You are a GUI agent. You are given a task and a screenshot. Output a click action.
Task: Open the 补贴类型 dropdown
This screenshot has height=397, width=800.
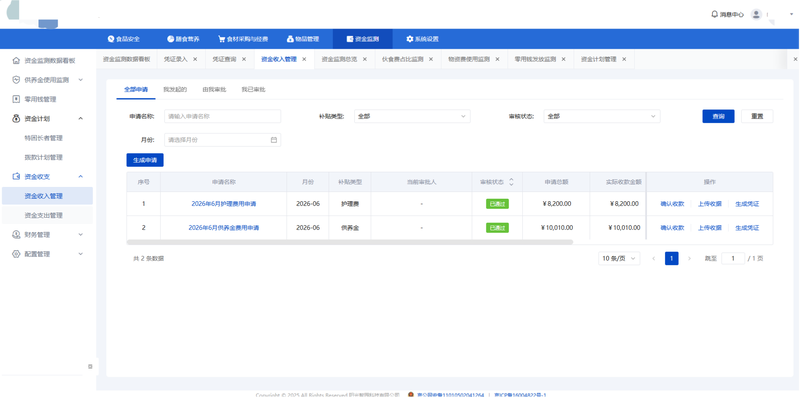[x=412, y=116]
